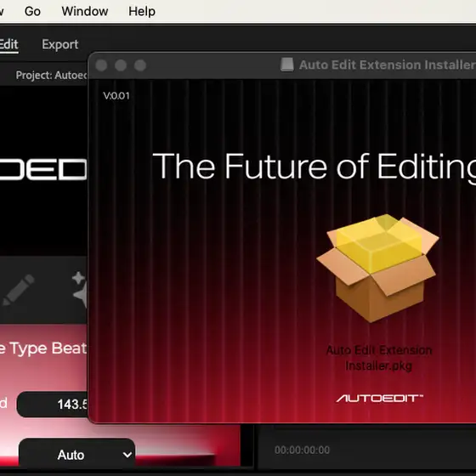Click the AUTOEDIT logo in installer window

point(379,398)
